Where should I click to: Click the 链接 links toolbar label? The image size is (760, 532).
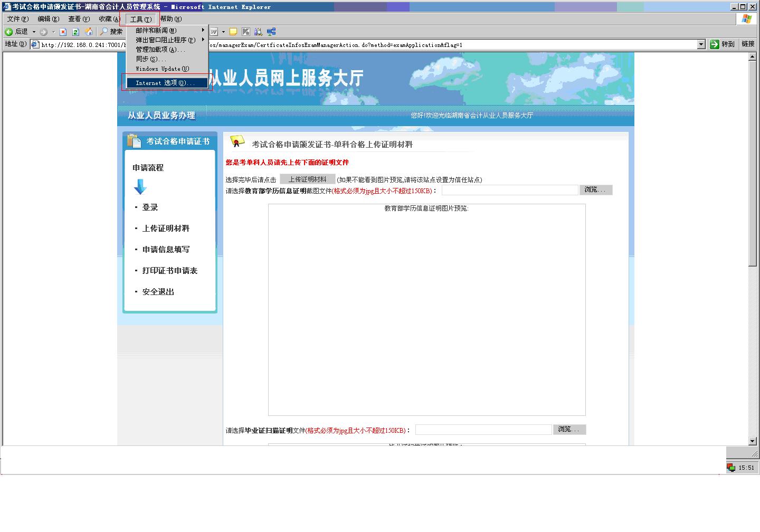(x=748, y=44)
